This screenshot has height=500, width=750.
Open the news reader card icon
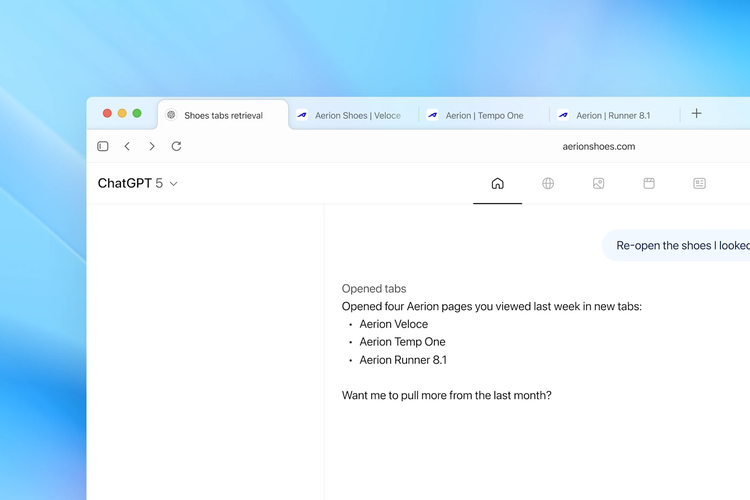[699, 184]
